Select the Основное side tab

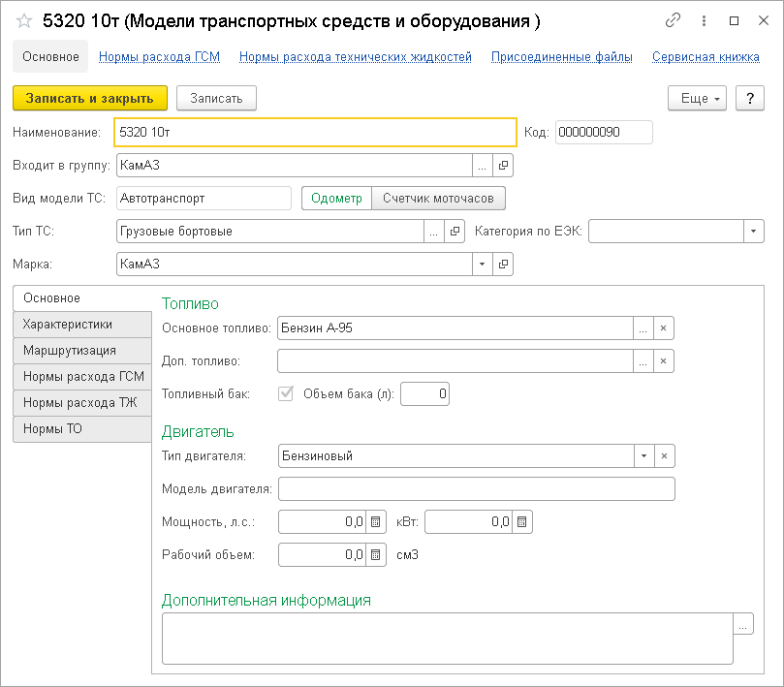coord(82,298)
